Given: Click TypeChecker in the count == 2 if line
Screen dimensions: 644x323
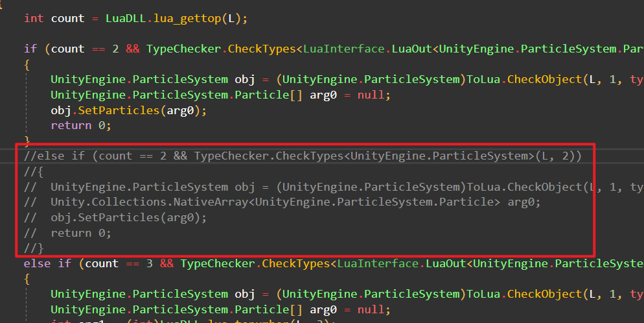Looking at the screenshot, I should (183, 49).
